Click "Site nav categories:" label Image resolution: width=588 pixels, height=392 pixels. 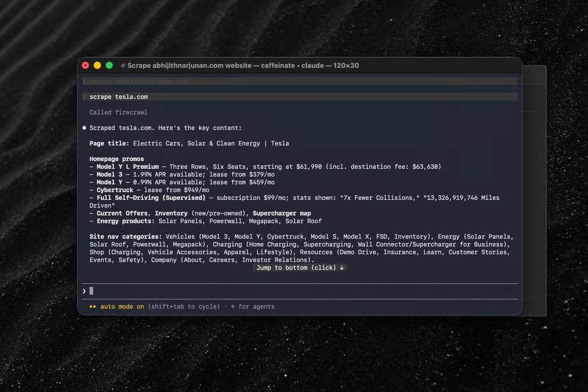pos(126,237)
